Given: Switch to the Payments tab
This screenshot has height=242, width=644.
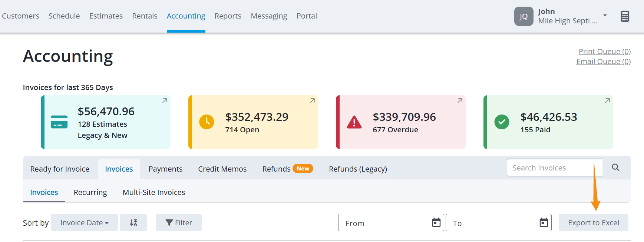Looking at the screenshot, I should pos(165,169).
